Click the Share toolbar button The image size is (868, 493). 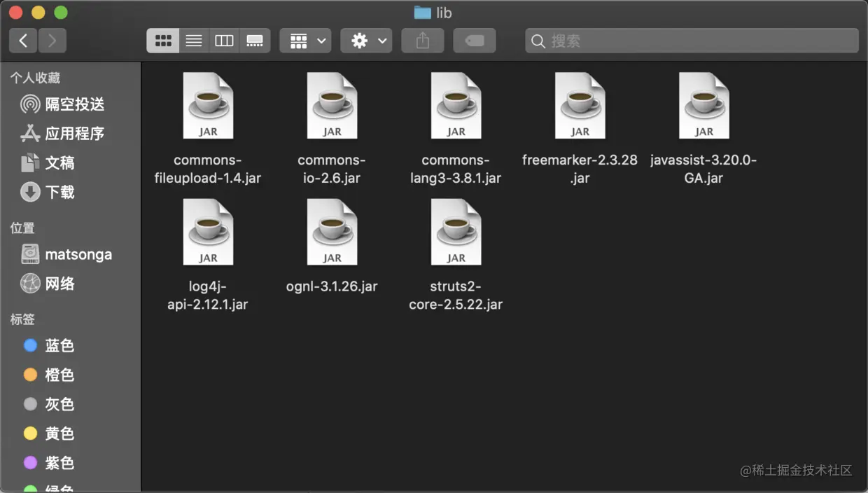coord(422,41)
